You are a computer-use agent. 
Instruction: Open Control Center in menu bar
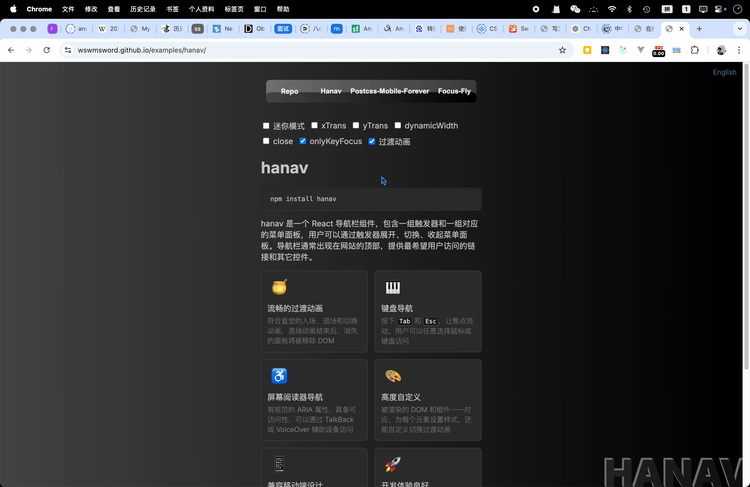pos(720,9)
